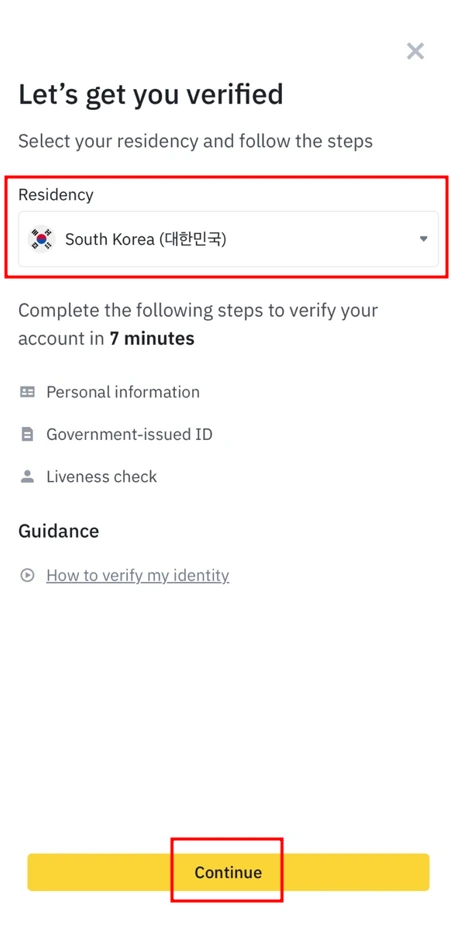Click the South Korea flag icon
This screenshot has height=930, width=455.
point(41,239)
